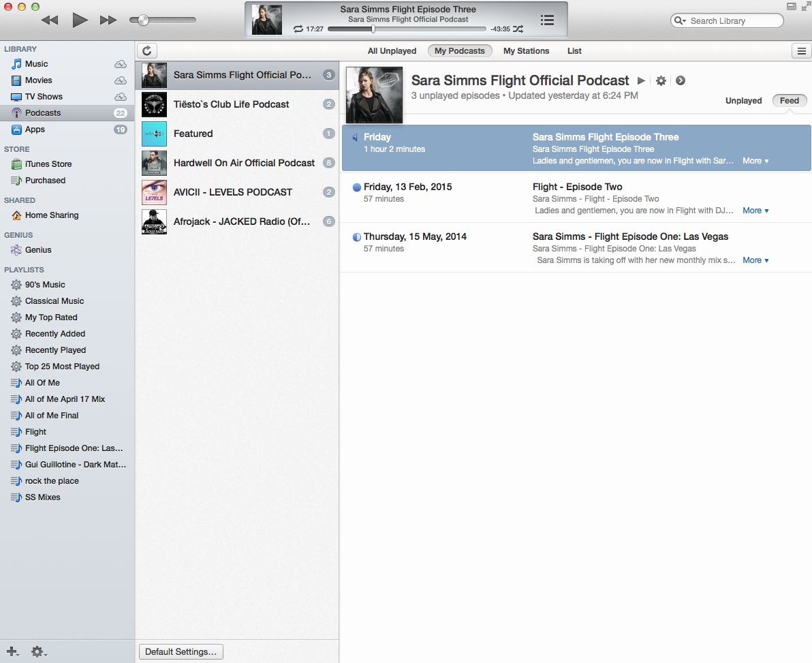The width and height of the screenshot is (812, 663).
Task: Select the AVICII - LEVELS PODCAST
Action: [237, 192]
